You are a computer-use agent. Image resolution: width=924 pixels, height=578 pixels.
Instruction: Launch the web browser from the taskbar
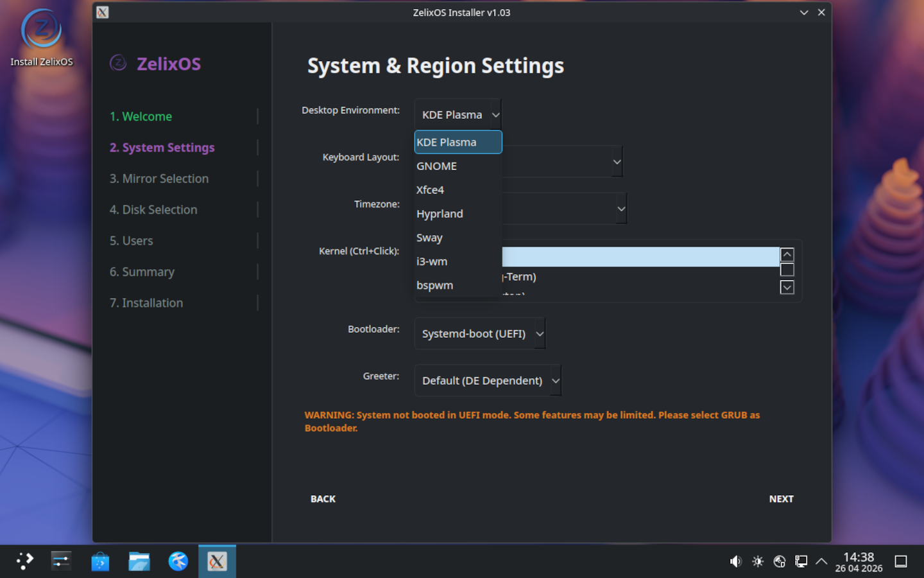[178, 561]
